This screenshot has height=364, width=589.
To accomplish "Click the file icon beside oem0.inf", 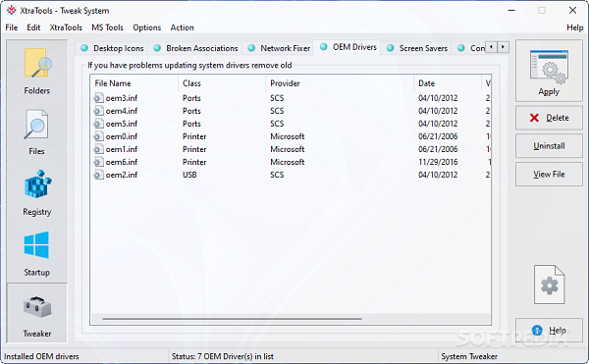I will coord(98,136).
